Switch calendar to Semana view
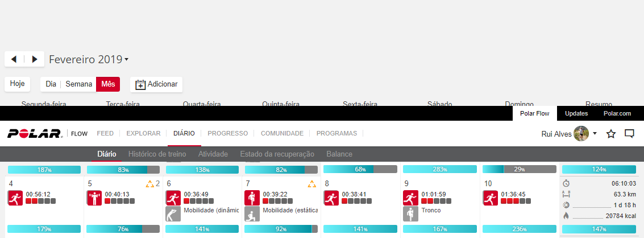This screenshot has width=644, height=238. [78, 84]
